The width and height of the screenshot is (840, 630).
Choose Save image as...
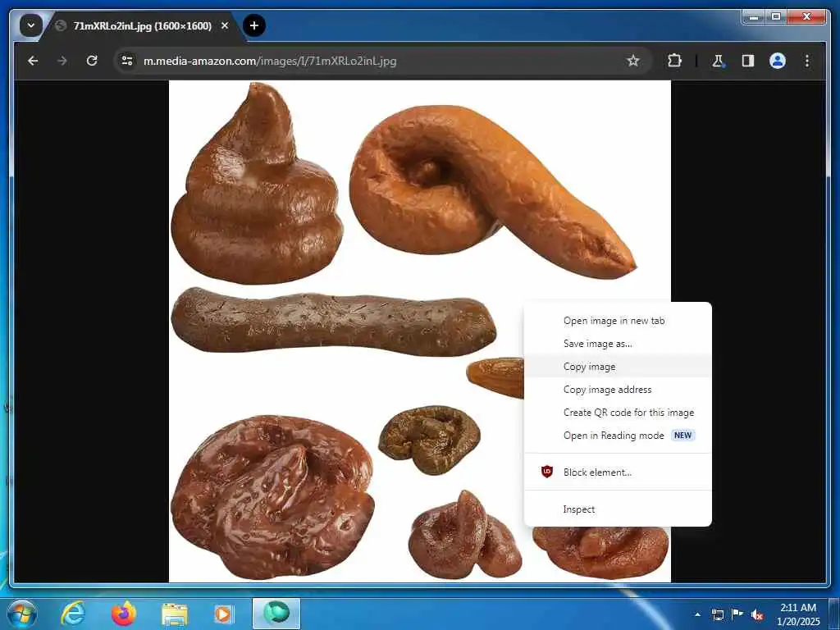[x=618, y=344]
